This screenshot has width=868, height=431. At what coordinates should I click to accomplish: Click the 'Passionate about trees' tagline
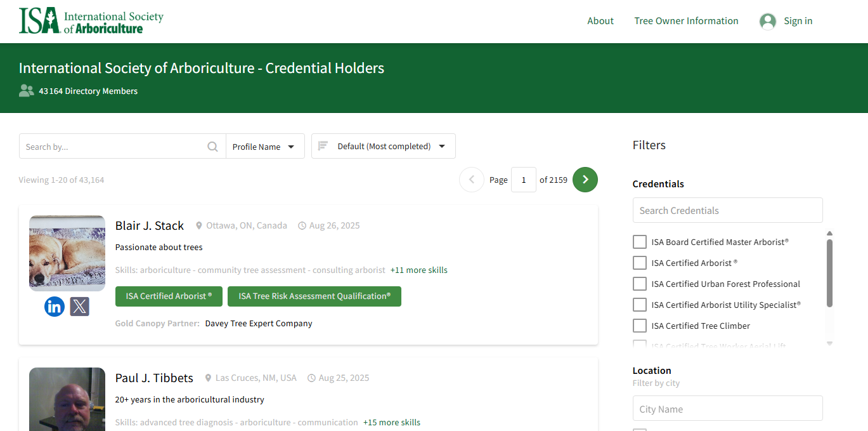click(x=159, y=247)
